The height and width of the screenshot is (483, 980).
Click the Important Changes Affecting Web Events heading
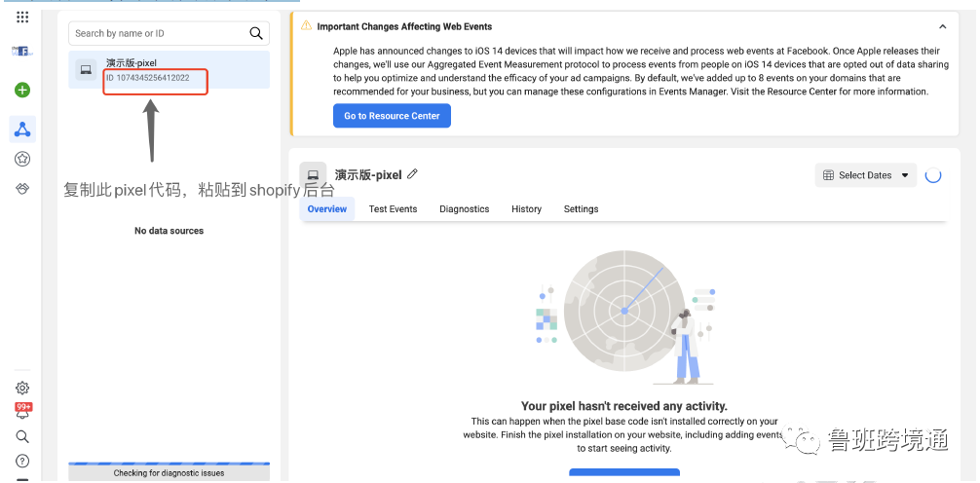click(x=404, y=26)
